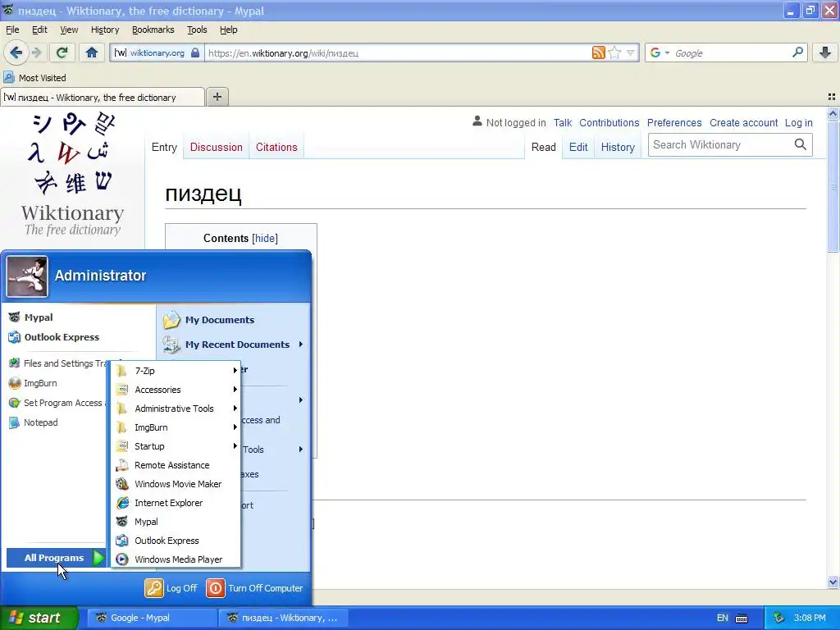Viewport: 840px width, 630px height.
Task: Open Outlook Express in All Programs submenu
Action: [x=176, y=541]
